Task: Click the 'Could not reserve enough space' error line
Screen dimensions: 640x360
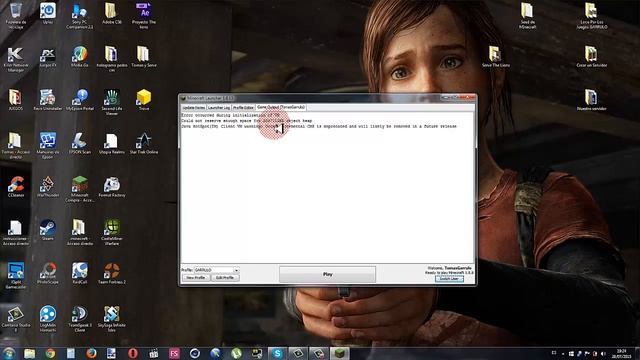Action: tap(247, 121)
